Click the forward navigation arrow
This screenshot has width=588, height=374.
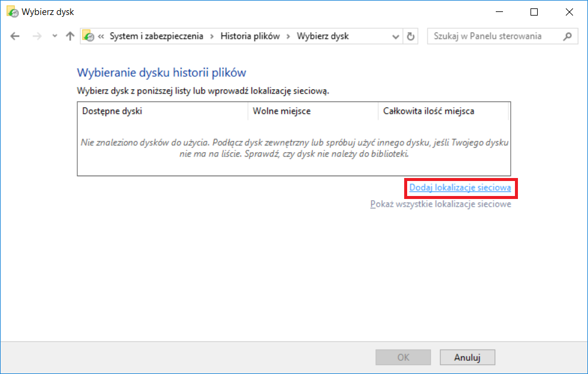(x=37, y=36)
